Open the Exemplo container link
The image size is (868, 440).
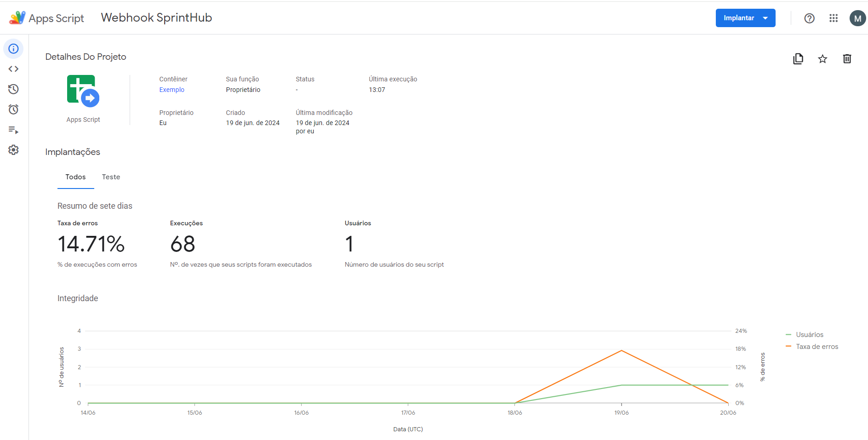171,90
